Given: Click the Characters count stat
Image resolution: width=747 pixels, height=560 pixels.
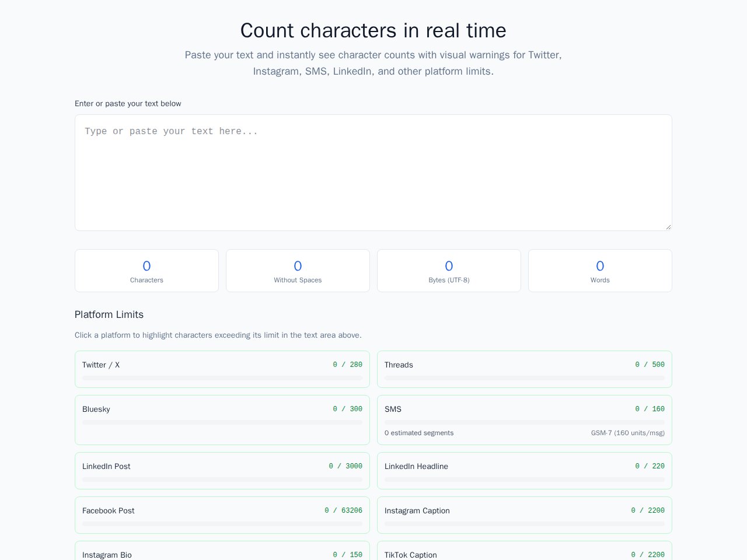Looking at the screenshot, I should [146, 271].
